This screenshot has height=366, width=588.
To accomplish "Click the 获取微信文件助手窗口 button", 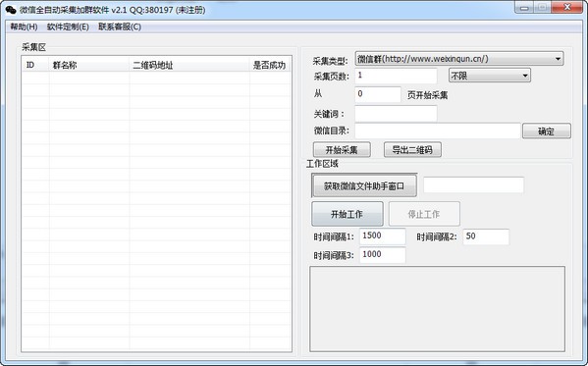I will pyautogui.click(x=364, y=185).
